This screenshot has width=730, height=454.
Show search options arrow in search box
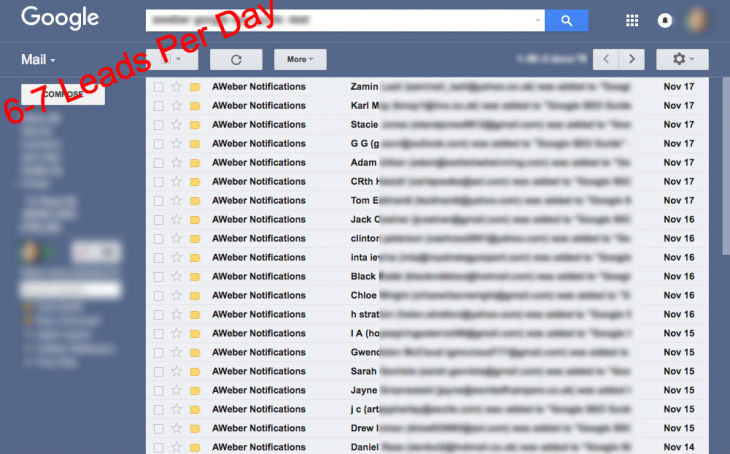click(538, 20)
